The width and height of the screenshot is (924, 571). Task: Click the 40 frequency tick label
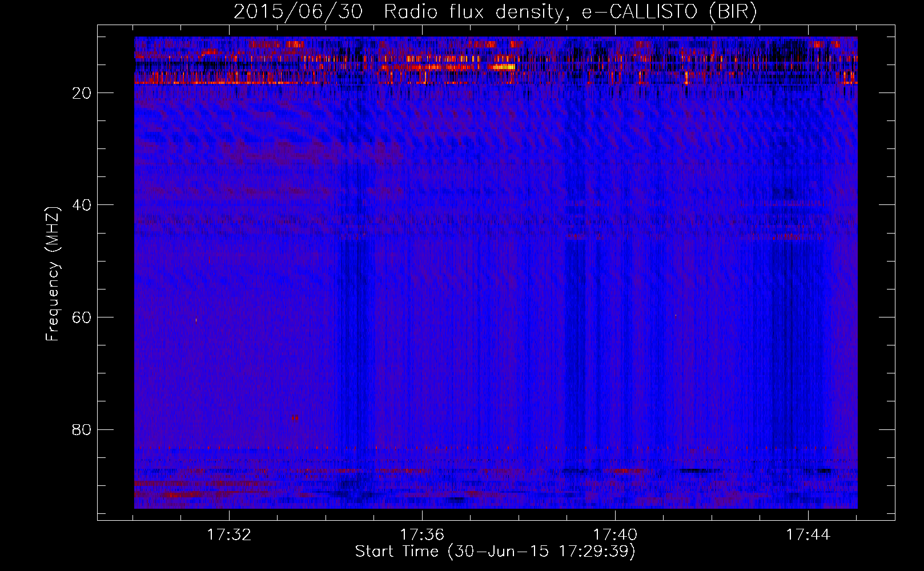(82, 205)
